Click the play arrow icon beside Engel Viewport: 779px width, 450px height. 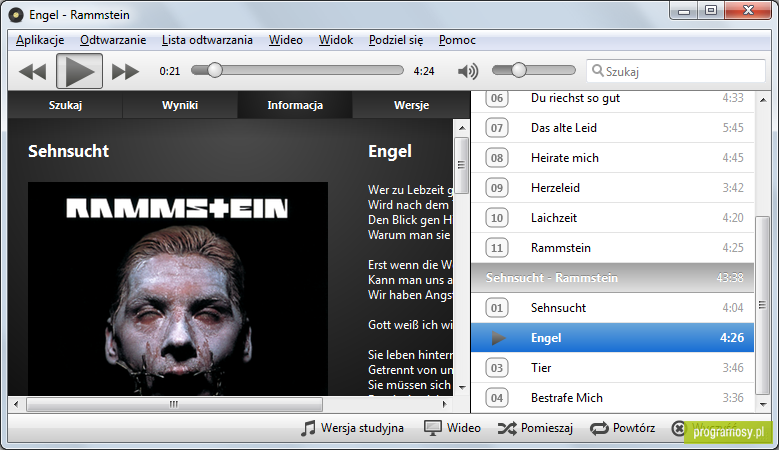[x=498, y=338]
